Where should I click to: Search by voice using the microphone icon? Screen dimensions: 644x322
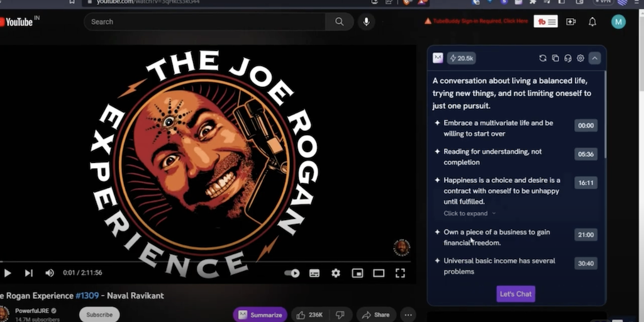[x=366, y=22]
